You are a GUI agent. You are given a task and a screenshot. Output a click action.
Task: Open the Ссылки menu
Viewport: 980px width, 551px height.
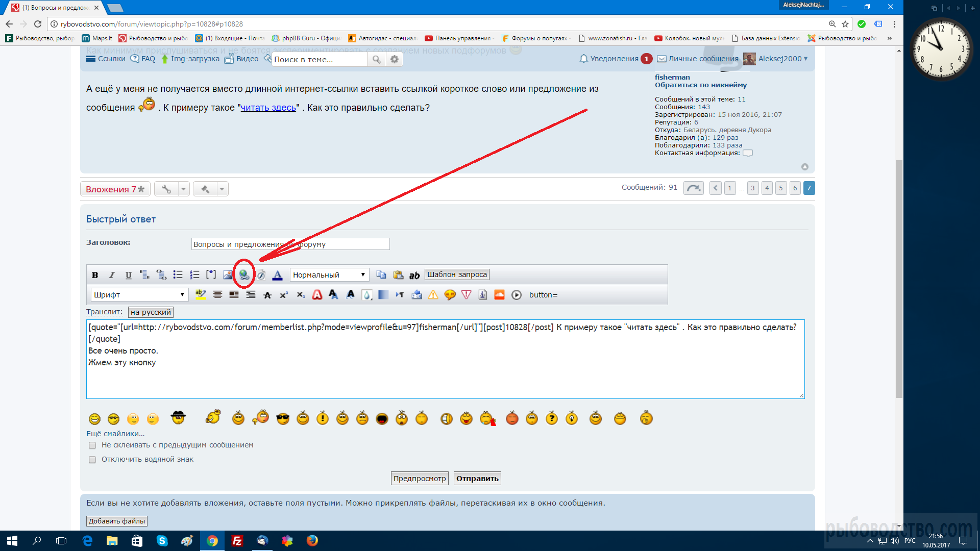[106, 59]
